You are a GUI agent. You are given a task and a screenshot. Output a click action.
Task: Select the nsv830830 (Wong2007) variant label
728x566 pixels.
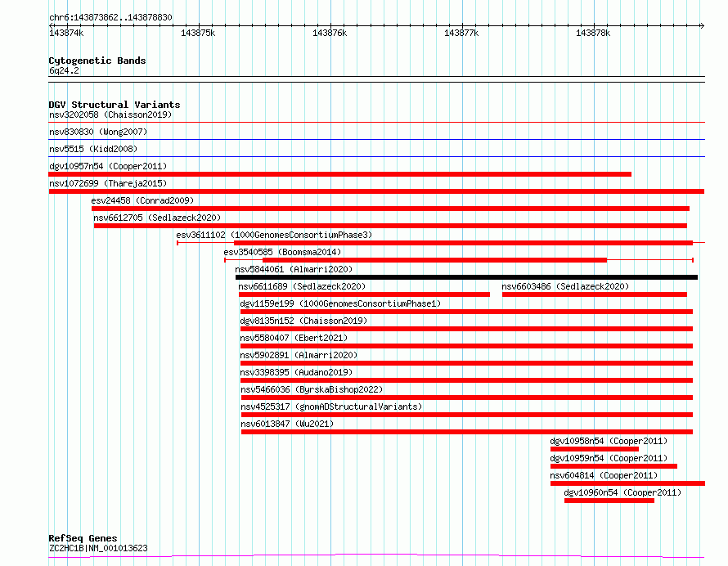(98, 132)
